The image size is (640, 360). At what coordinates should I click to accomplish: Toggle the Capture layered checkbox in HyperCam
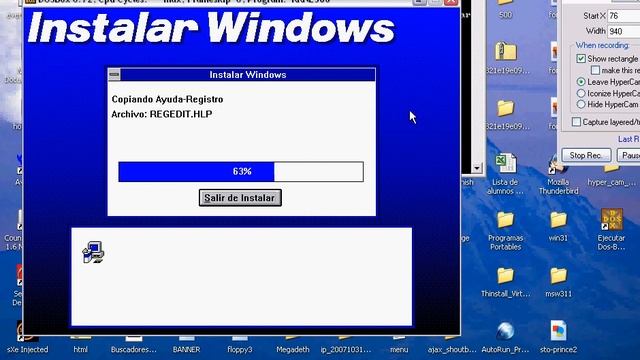[x=576, y=122]
